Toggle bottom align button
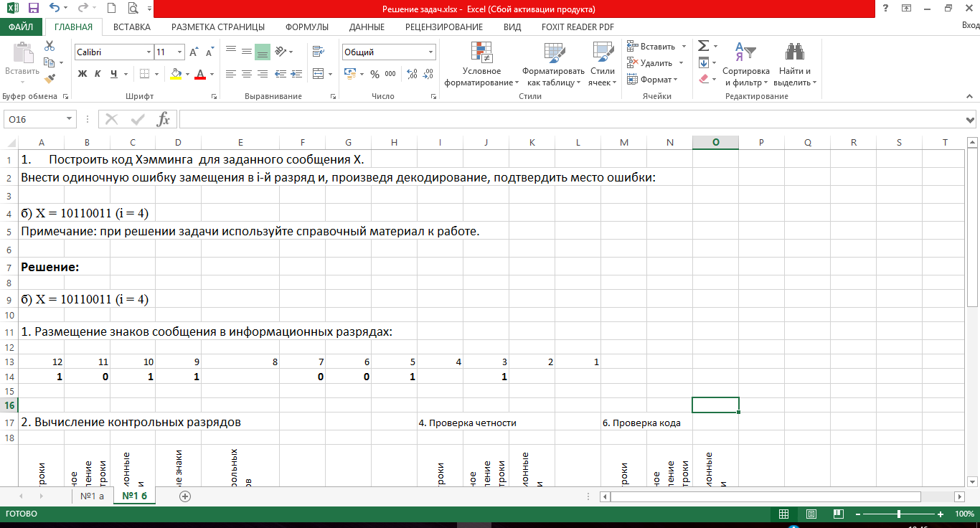This screenshot has width=980, height=528. [x=263, y=52]
